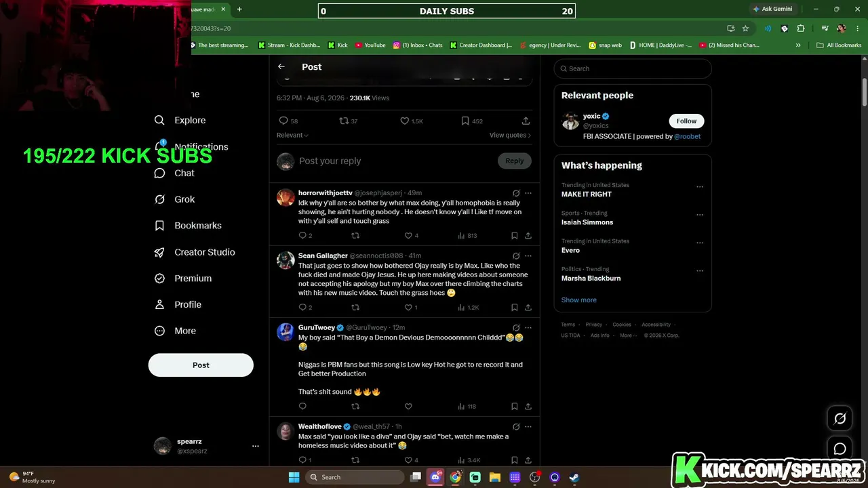Bookmark GuruTwoey's reply

(514, 407)
